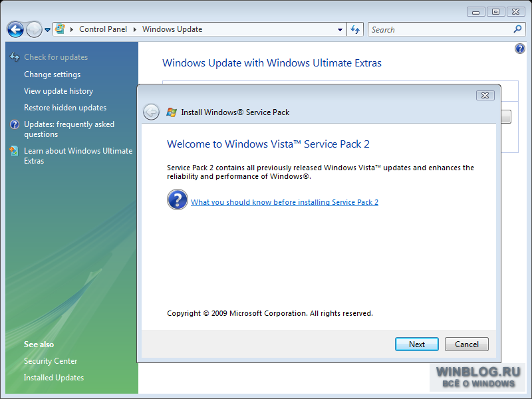The width and height of the screenshot is (532, 399).
Task: Close the Install Service Pack dialog
Action: (485, 95)
